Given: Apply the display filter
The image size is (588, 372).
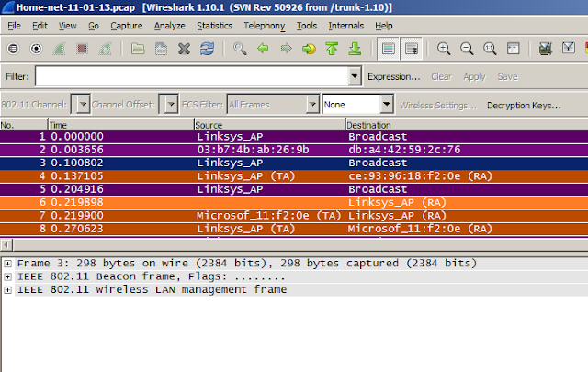Looking at the screenshot, I should 474,76.
